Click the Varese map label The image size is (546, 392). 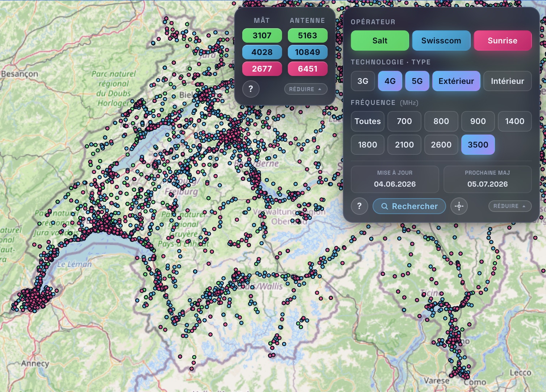[437, 380]
